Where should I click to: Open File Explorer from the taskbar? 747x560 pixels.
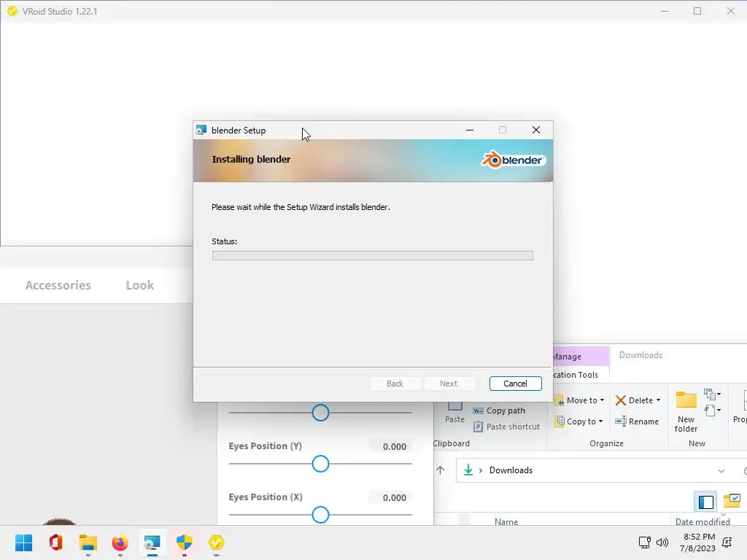(88, 542)
